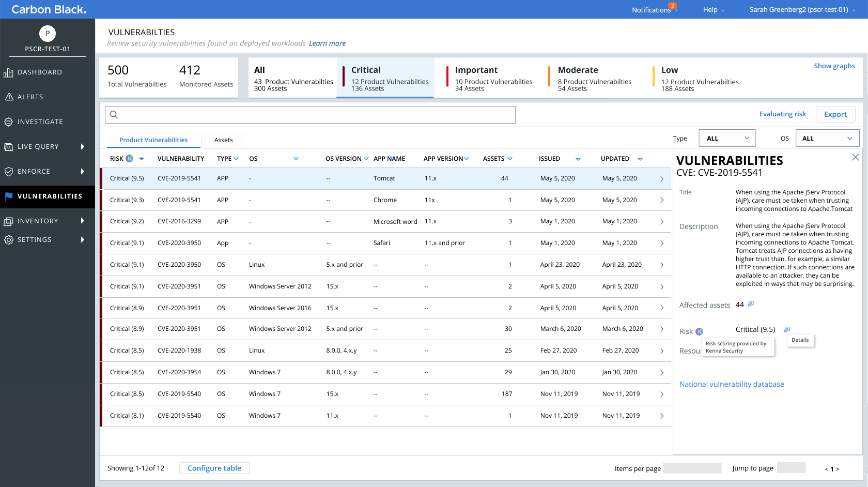Image resolution: width=868 pixels, height=487 pixels.
Task: Expand the Inventory submenu arrow
Action: (83, 221)
